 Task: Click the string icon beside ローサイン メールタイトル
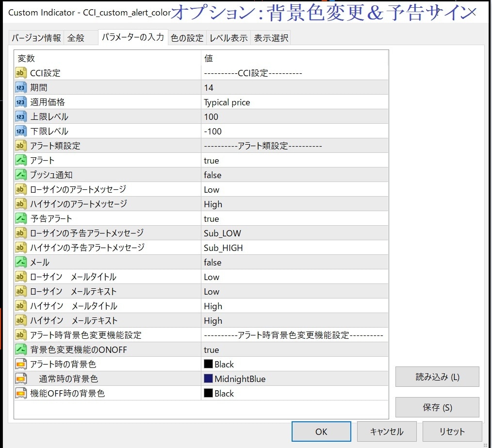point(21,277)
